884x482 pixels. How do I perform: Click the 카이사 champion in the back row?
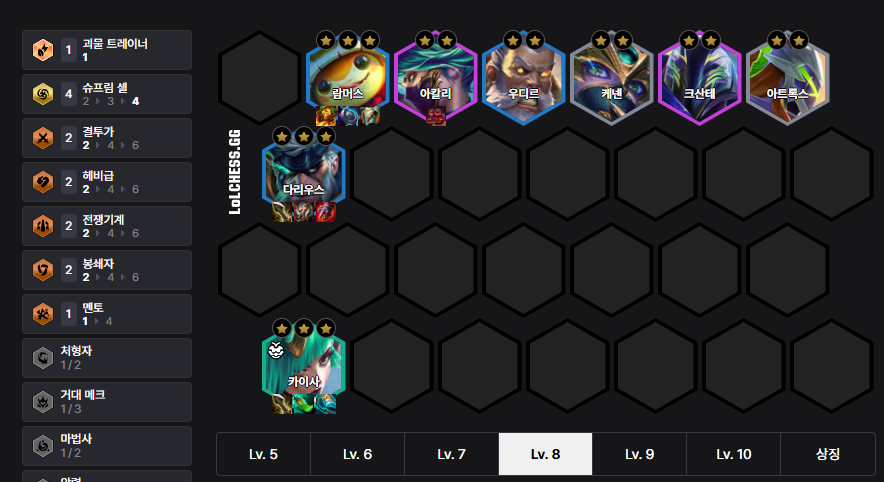(304, 366)
